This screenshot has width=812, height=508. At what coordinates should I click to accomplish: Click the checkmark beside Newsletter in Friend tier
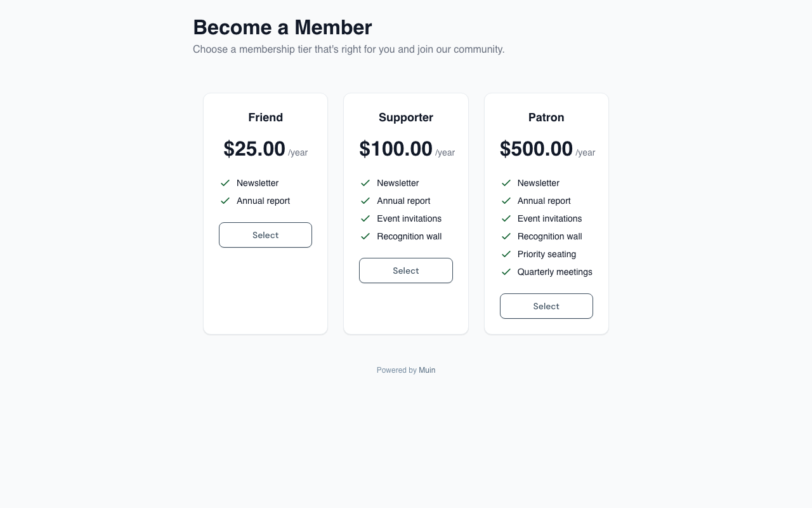(x=225, y=183)
